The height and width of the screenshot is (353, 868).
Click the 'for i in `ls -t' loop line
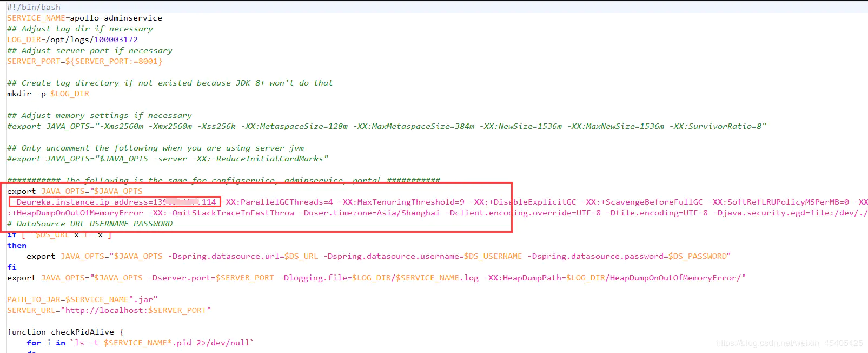[x=140, y=343]
